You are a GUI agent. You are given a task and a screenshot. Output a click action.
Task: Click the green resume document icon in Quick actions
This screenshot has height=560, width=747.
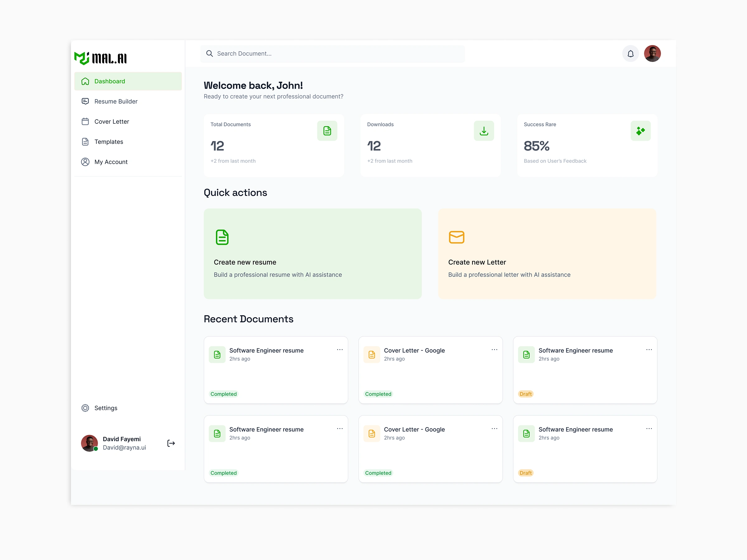222,237
